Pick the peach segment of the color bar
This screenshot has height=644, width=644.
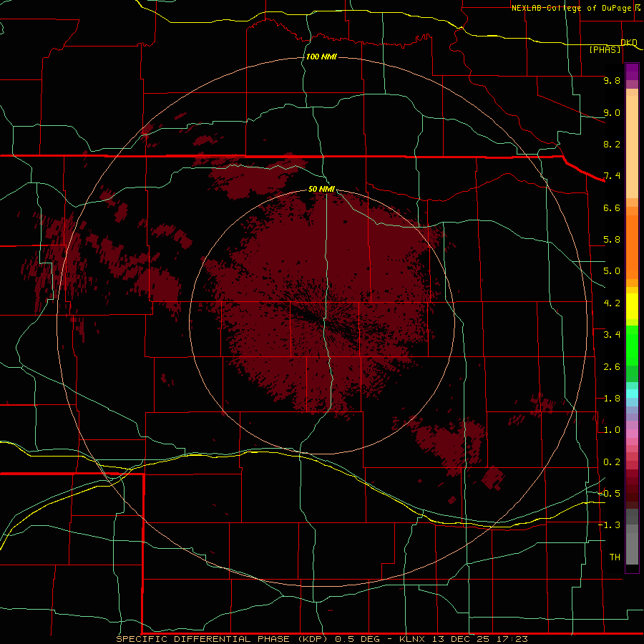(x=632, y=147)
